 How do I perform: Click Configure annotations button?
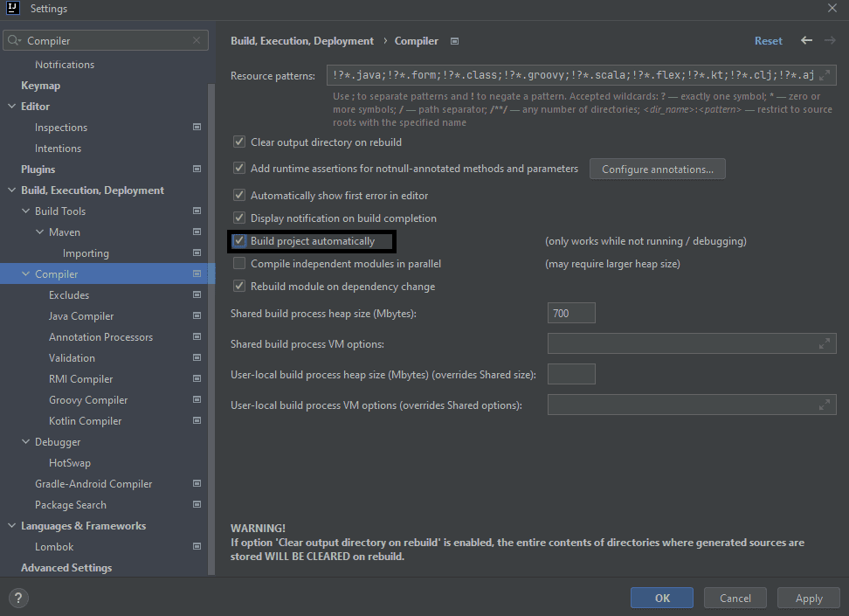pyautogui.click(x=658, y=169)
